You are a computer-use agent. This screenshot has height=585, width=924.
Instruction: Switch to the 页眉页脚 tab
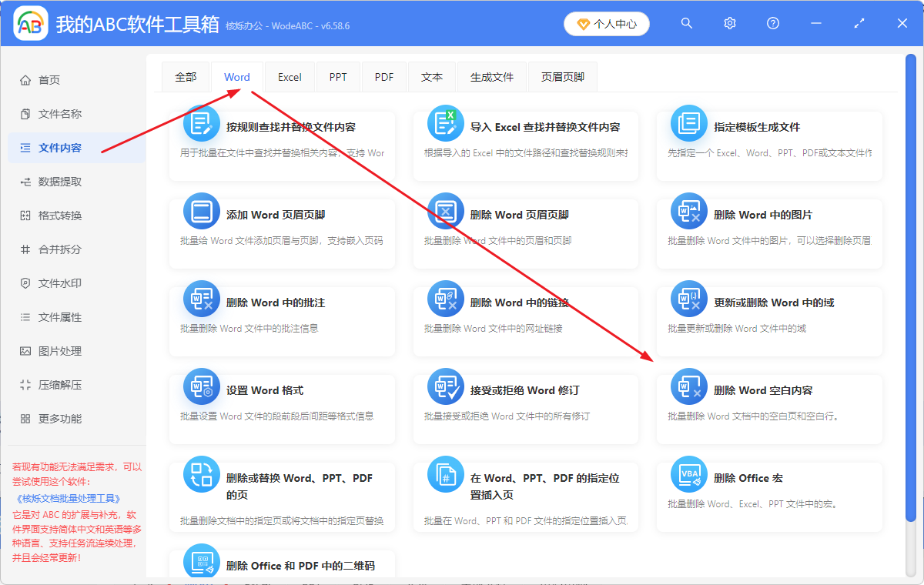click(x=562, y=76)
